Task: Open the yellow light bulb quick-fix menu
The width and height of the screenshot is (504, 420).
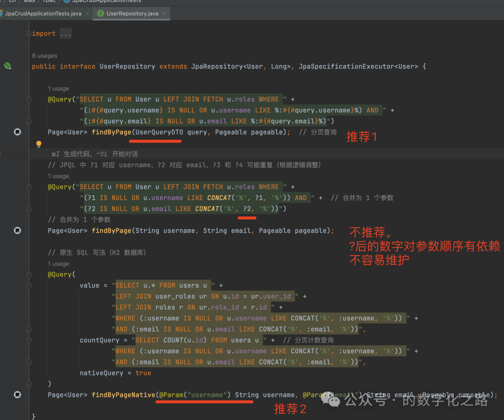Action: pyautogui.click(x=39, y=144)
